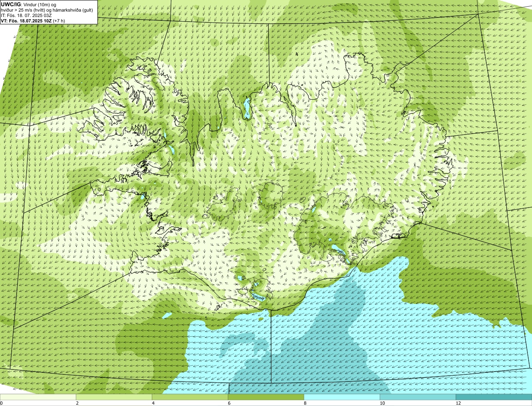Click the "12" scale label
Screen dimensions: 532x406
tap(458, 403)
